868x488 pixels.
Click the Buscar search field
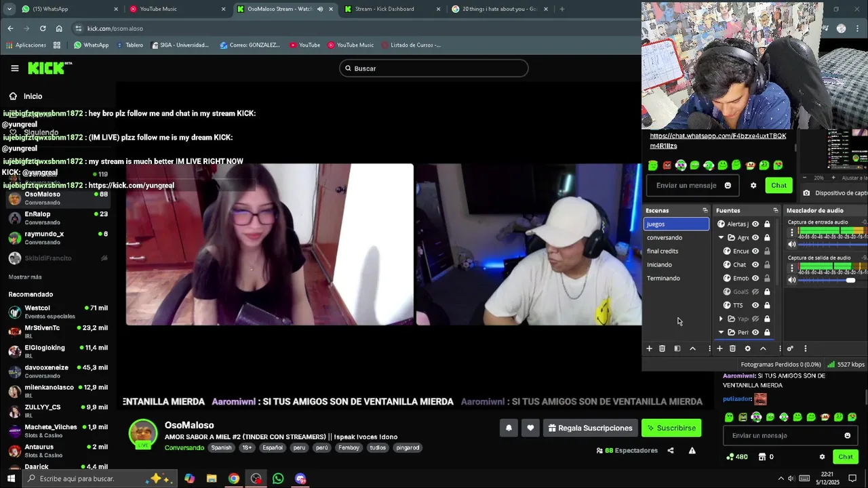[434, 68]
